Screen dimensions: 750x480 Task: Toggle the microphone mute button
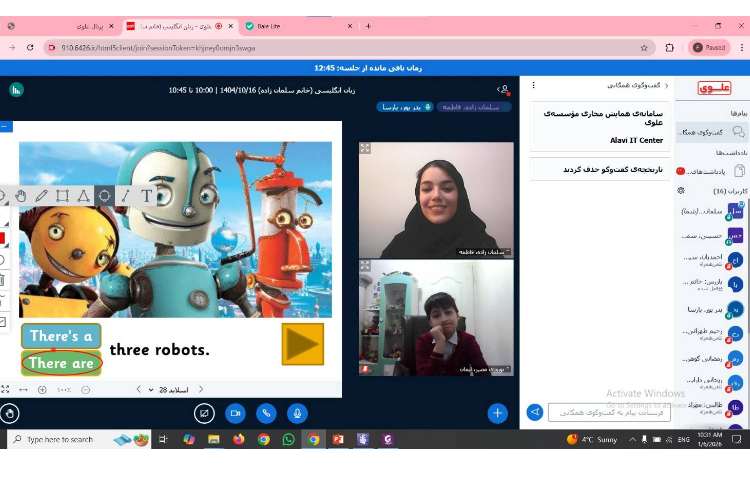pyautogui.click(x=297, y=414)
